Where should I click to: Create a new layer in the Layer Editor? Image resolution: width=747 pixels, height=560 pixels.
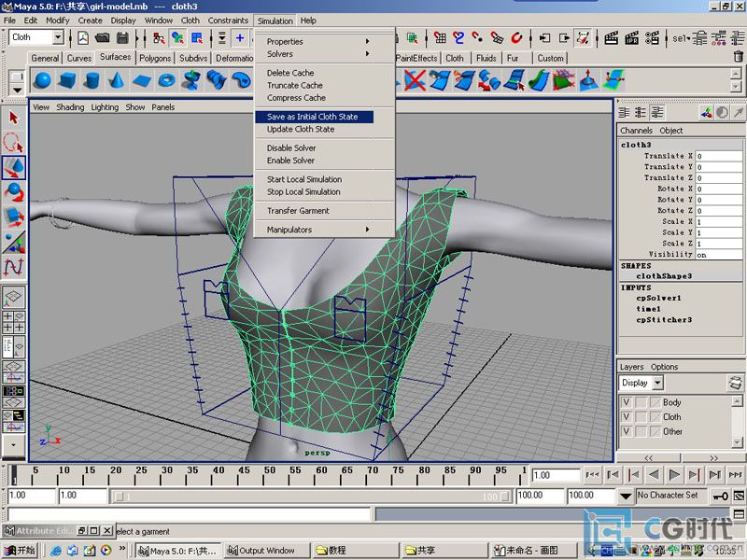tap(735, 383)
